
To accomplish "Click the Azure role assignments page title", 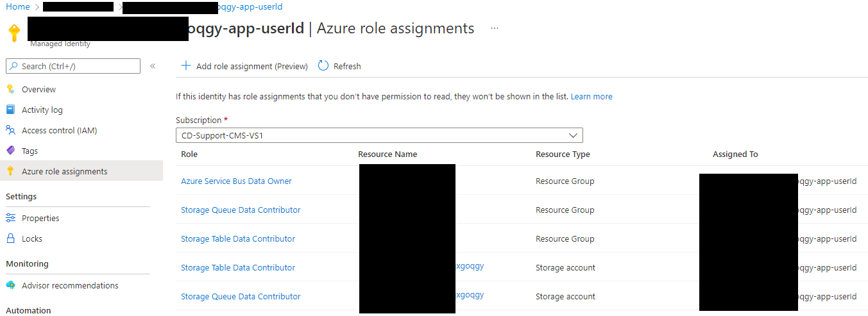I will click(x=395, y=28).
